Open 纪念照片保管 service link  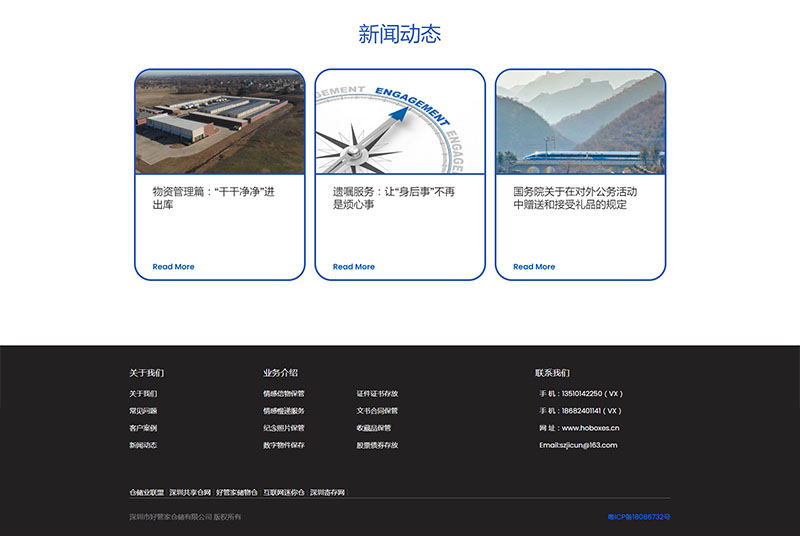coord(284,428)
